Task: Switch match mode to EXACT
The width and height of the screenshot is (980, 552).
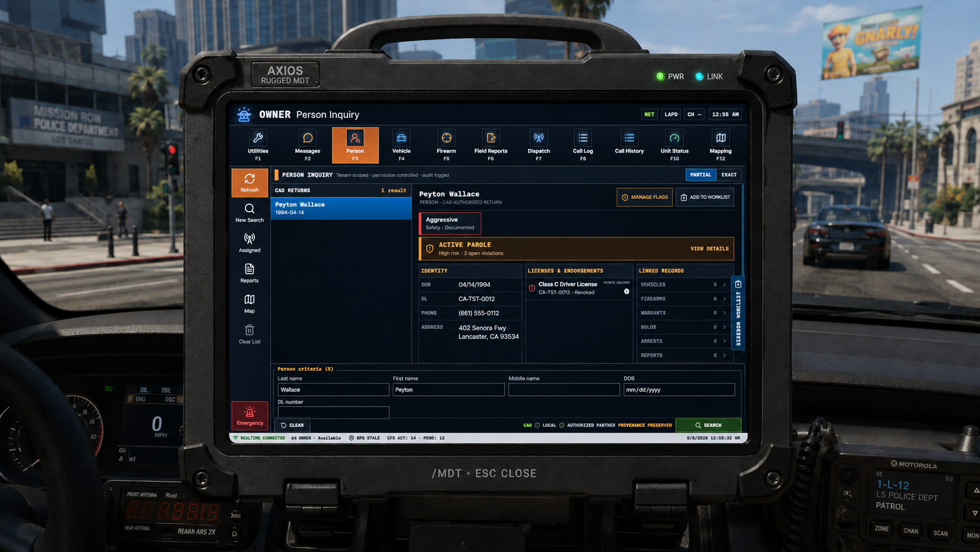Action: [x=729, y=175]
